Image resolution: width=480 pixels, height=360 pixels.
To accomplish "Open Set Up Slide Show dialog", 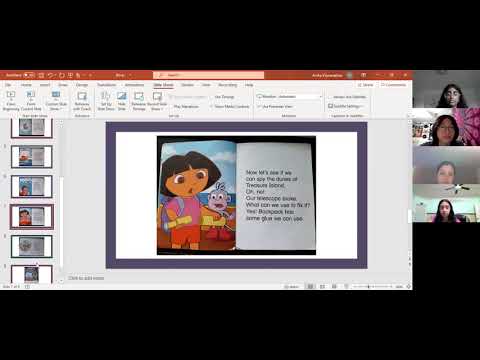I will (x=106, y=101).
